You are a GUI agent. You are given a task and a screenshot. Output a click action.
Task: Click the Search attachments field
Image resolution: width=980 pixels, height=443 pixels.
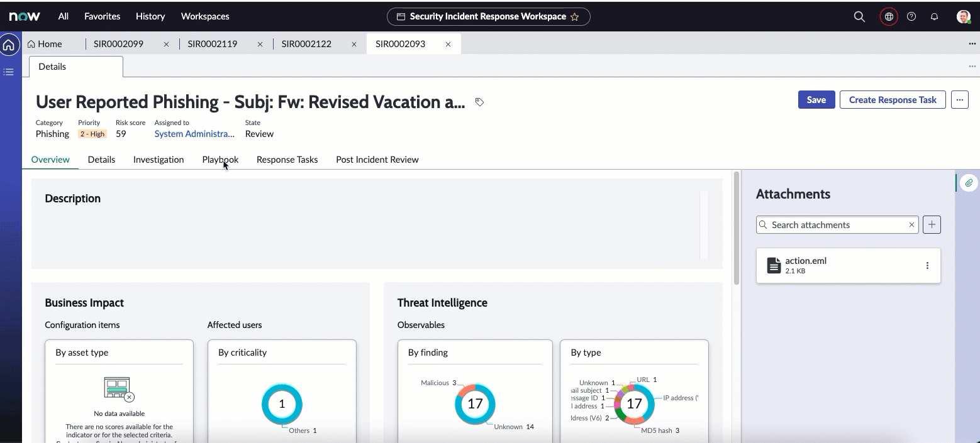837,225
